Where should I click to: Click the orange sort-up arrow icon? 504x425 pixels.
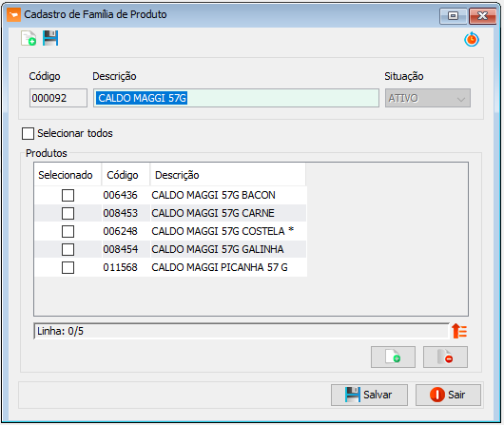pyautogui.click(x=459, y=331)
